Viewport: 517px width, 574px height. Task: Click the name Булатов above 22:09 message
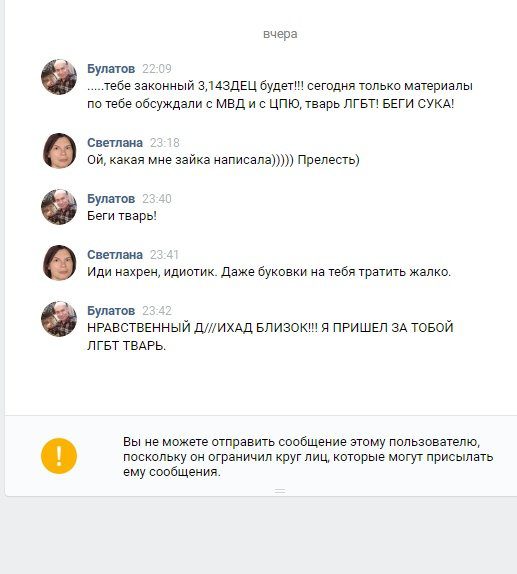(111, 68)
